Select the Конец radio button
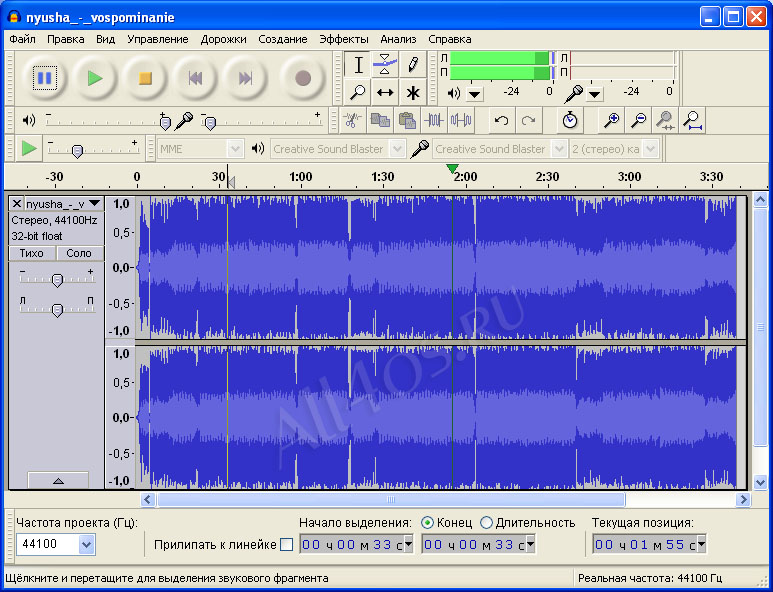The height and width of the screenshot is (592, 773). pyautogui.click(x=427, y=522)
